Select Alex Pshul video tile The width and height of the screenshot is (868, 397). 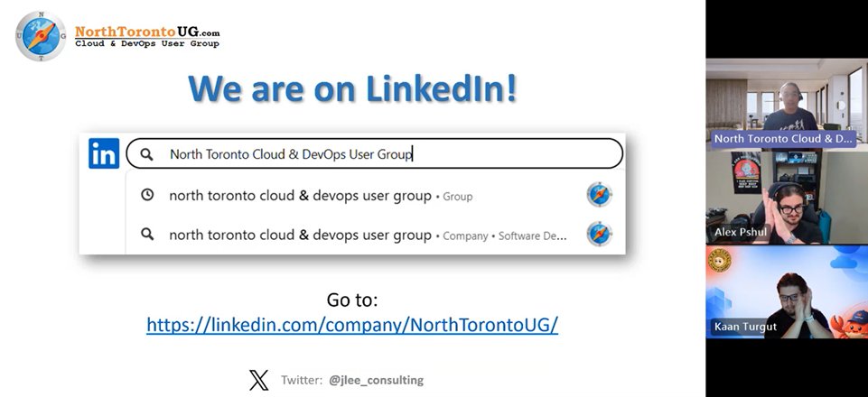pos(787,198)
